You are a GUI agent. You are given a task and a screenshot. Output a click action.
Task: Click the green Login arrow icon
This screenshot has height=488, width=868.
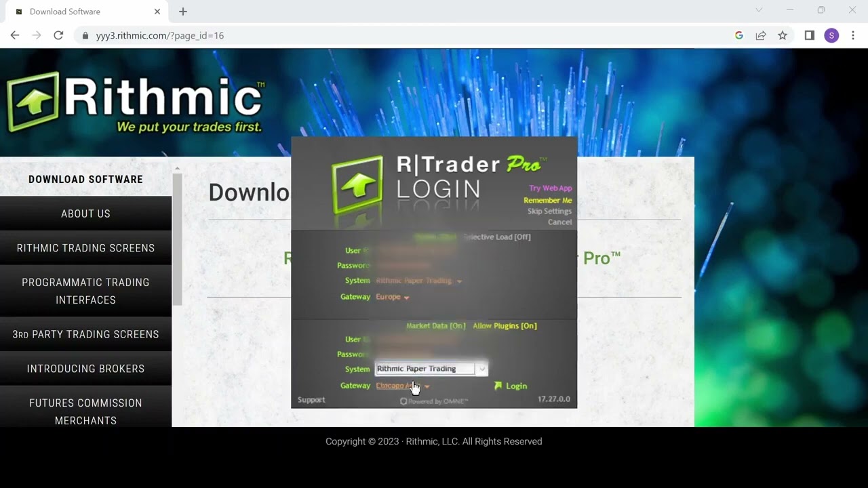click(498, 386)
